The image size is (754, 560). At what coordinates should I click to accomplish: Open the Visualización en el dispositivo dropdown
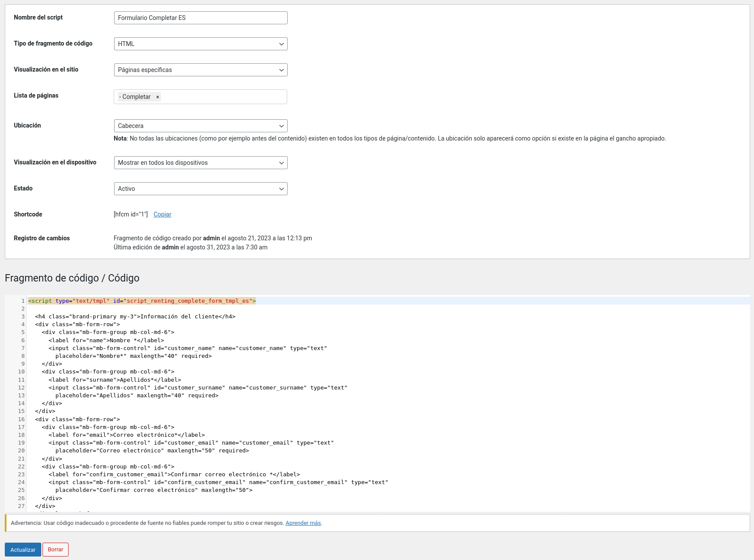200,163
